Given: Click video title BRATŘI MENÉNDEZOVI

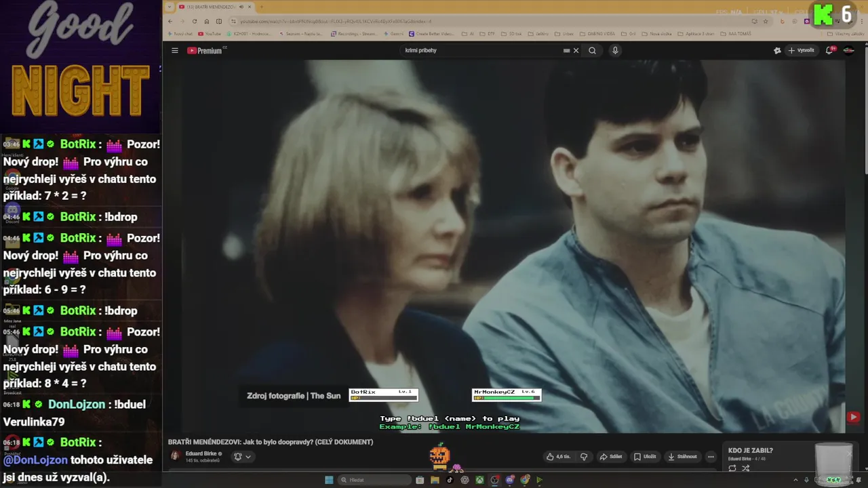Looking at the screenshot, I should pyautogui.click(x=271, y=442).
